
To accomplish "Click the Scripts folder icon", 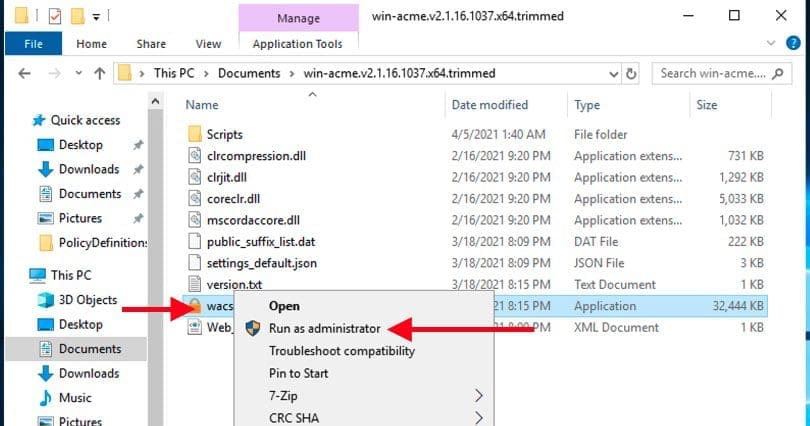I will pyautogui.click(x=195, y=134).
